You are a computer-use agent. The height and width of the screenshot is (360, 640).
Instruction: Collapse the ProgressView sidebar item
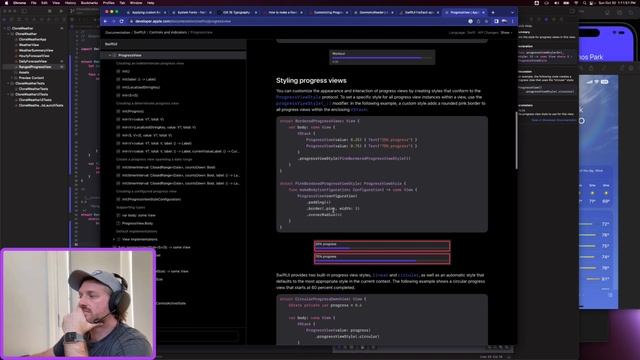coord(110,55)
